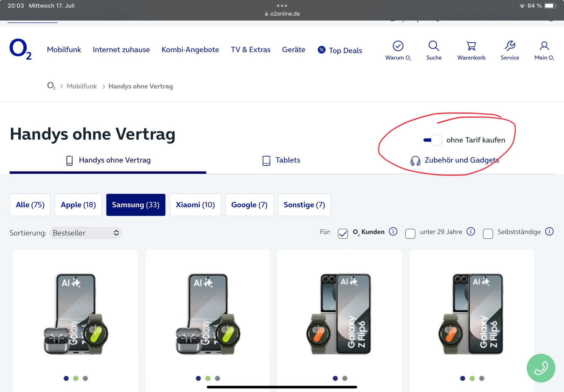This screenshot has height=392, width=564.
Task: Open the Warenkorb cart icon
Action: click(x=471, y=46)
